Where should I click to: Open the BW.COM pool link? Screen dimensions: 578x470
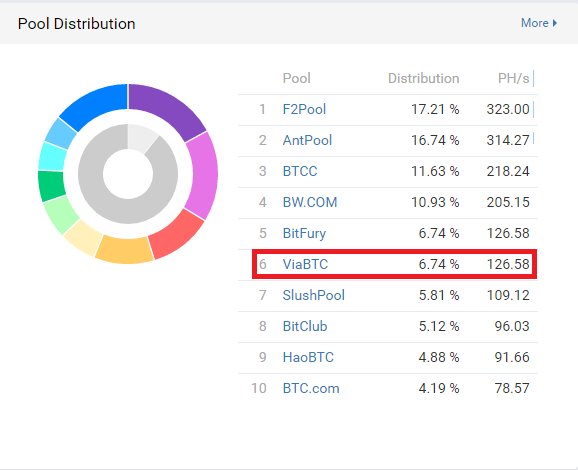[310, 202]
